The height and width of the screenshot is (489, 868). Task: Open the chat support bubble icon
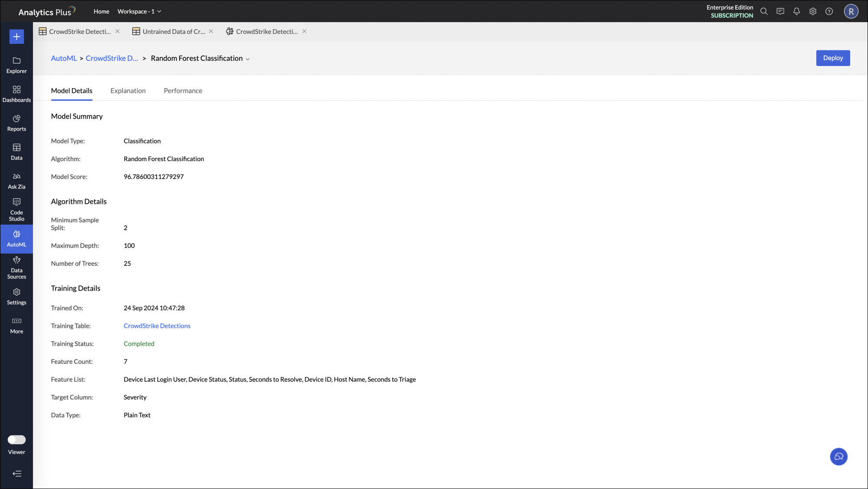click(838, 456)
